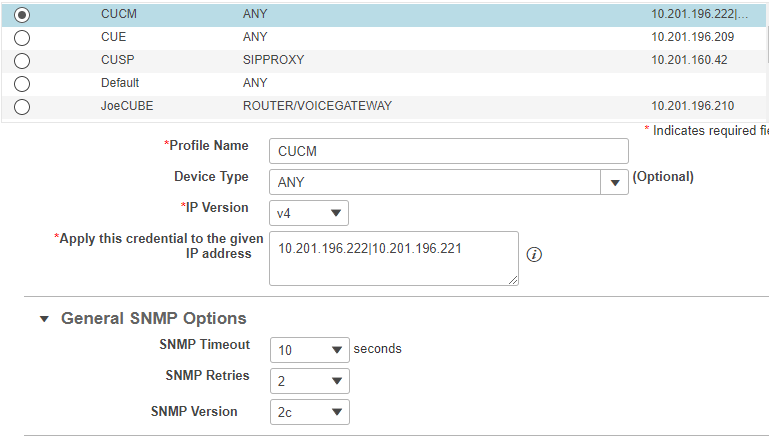
Task: Open the SNMP Timeout dropdown
Action: coord(309,350)
